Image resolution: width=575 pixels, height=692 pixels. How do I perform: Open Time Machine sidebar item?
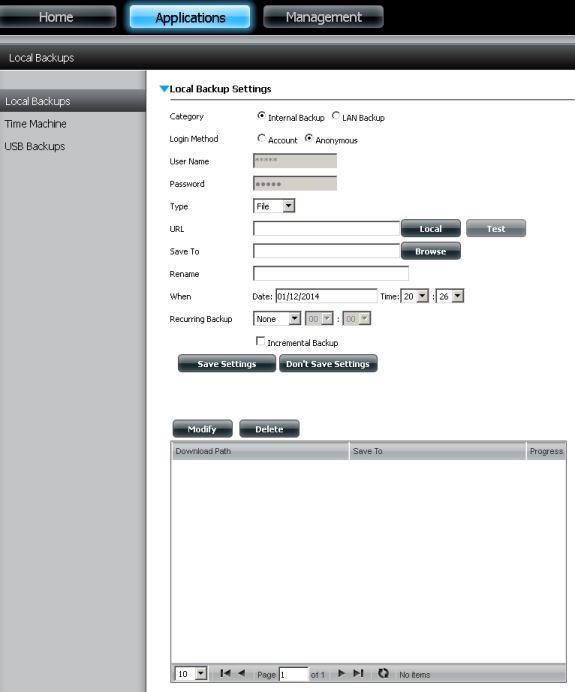point(35,124)
